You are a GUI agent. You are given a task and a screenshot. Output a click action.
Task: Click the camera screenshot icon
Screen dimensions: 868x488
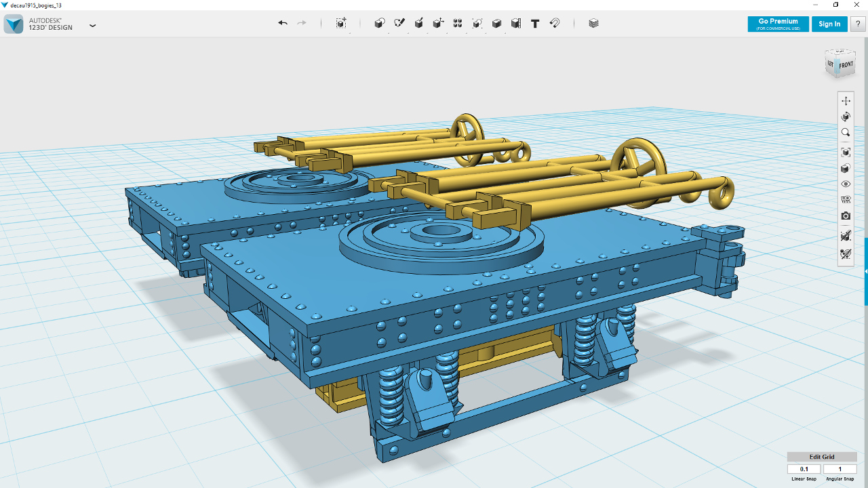click(846, 216)
